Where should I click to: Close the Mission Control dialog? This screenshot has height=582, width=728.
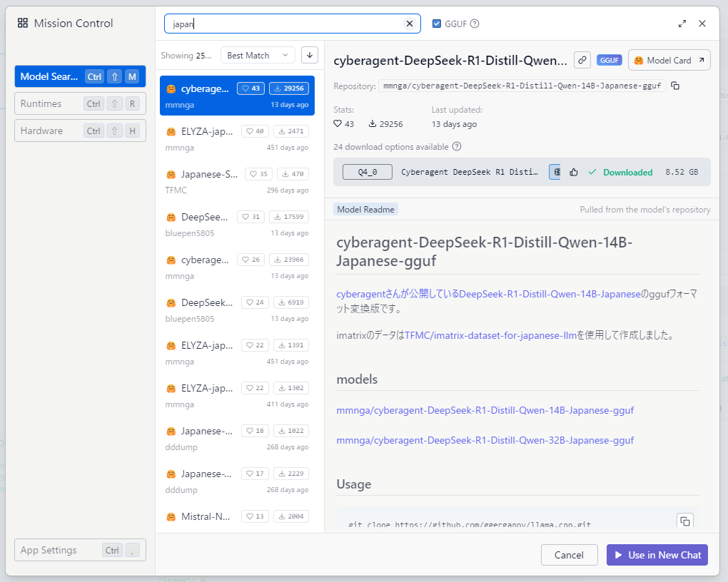click(702, 24)
